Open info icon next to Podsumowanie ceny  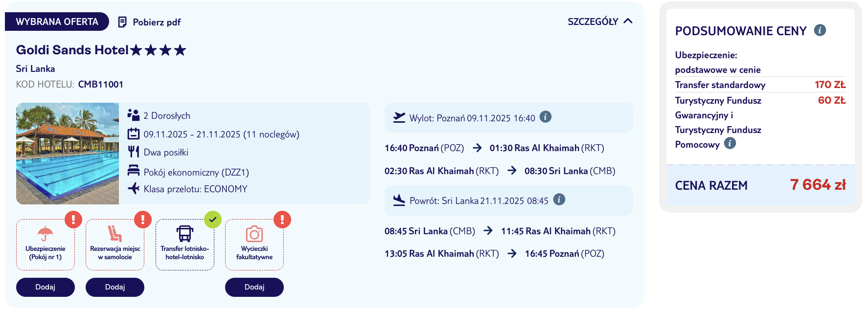(x=820, y=30)
